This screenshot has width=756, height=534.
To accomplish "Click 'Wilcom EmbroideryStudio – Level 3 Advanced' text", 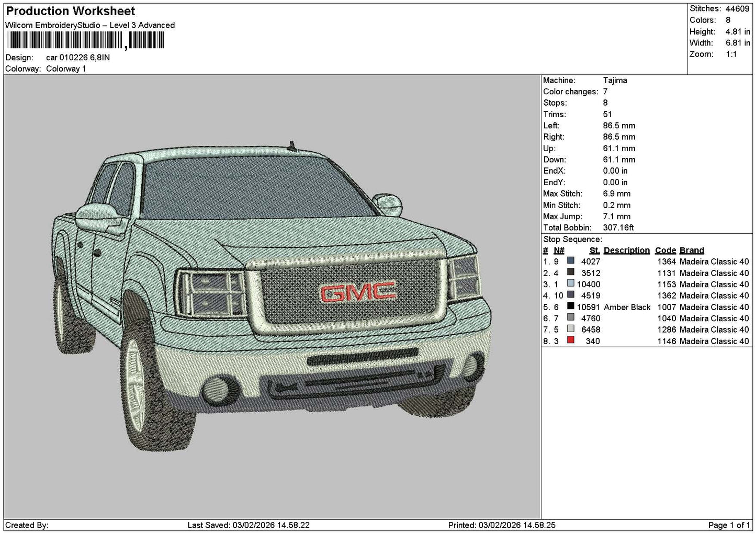I will click(x=90, y=25).
